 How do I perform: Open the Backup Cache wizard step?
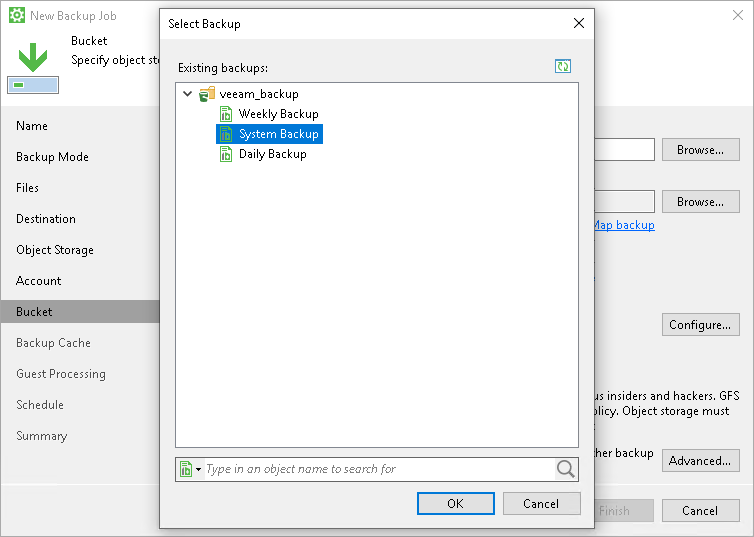(53, 343)
